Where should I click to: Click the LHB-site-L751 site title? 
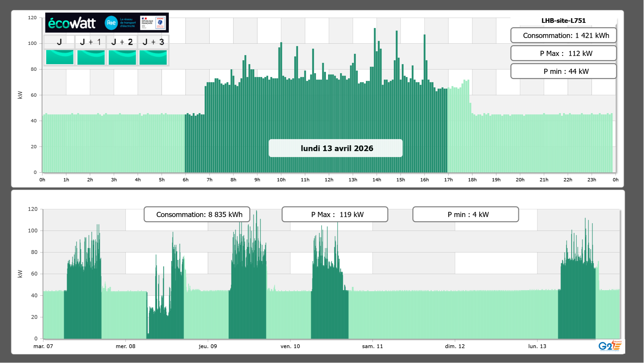563,21
